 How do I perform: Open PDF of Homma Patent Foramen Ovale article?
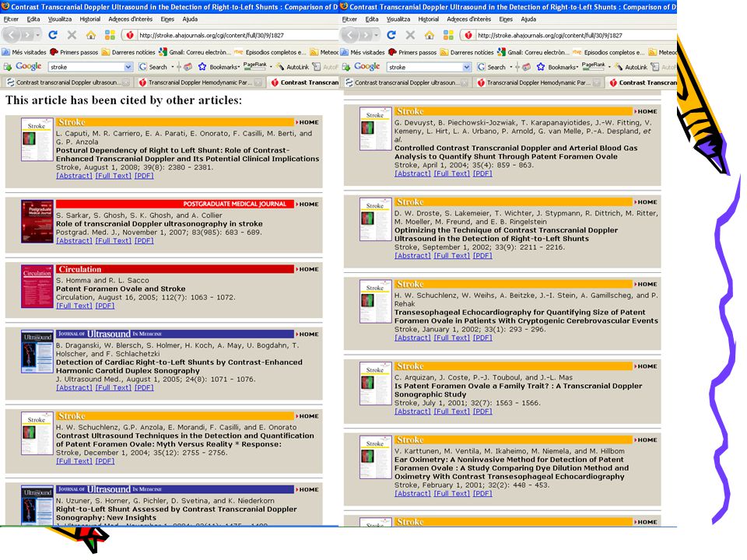coord(105,306)
